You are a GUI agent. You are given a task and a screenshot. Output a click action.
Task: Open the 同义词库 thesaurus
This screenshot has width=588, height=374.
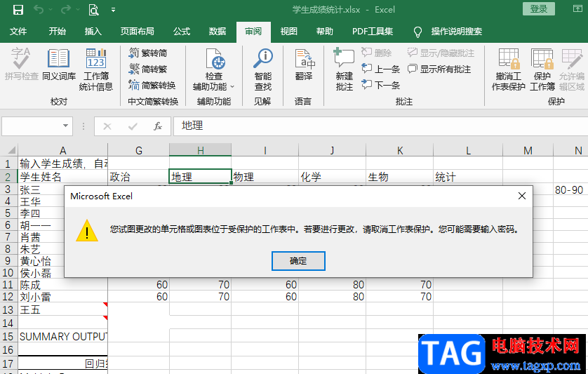click(59, 64)
